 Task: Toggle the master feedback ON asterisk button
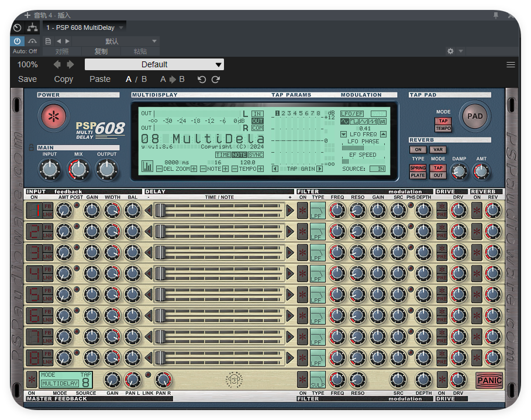tap(32, 380)
